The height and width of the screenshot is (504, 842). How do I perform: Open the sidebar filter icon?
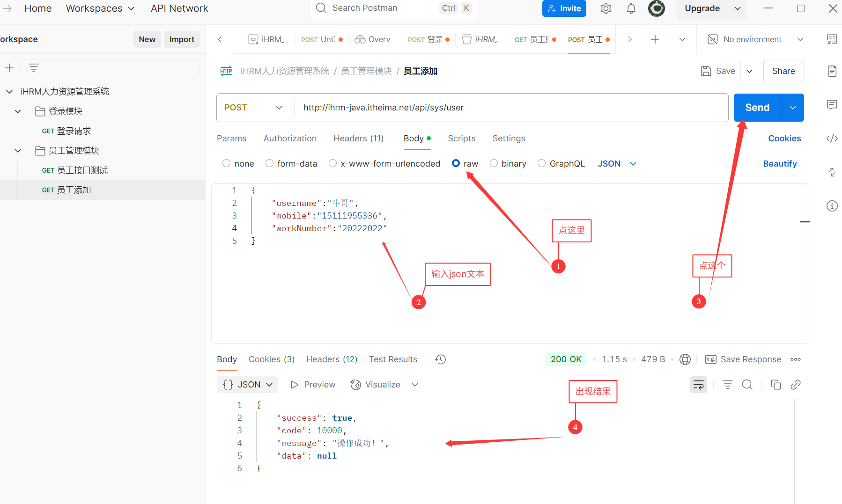34,68
